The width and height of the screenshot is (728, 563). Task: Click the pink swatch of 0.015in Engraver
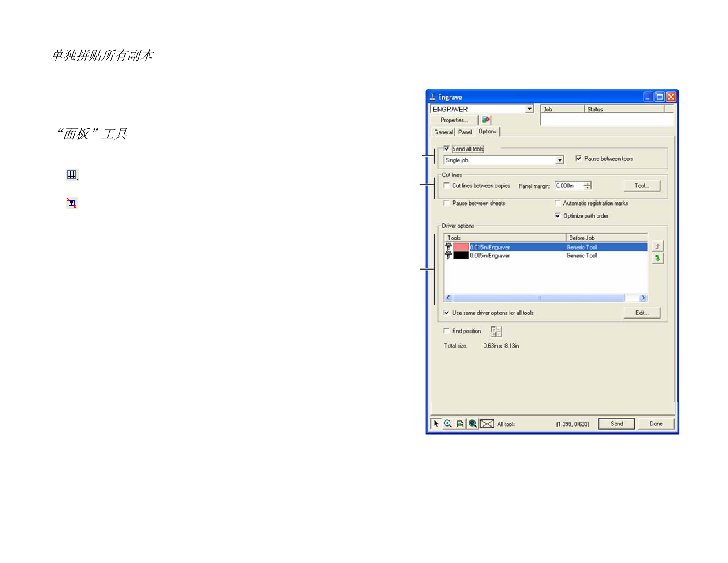click(461, 247)
